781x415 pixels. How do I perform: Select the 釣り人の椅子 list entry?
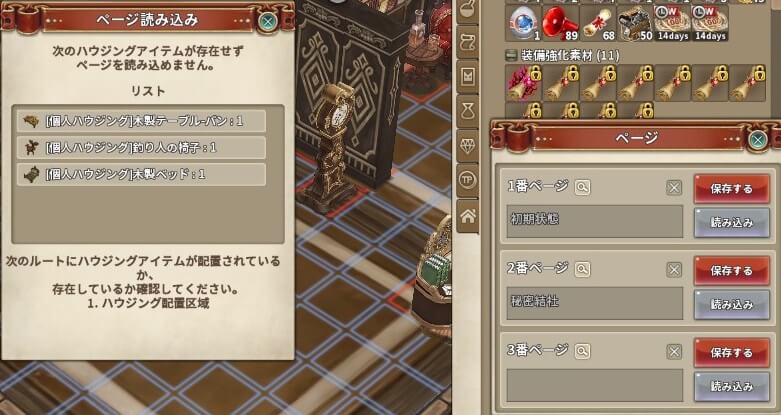click(x=141, y=147)
